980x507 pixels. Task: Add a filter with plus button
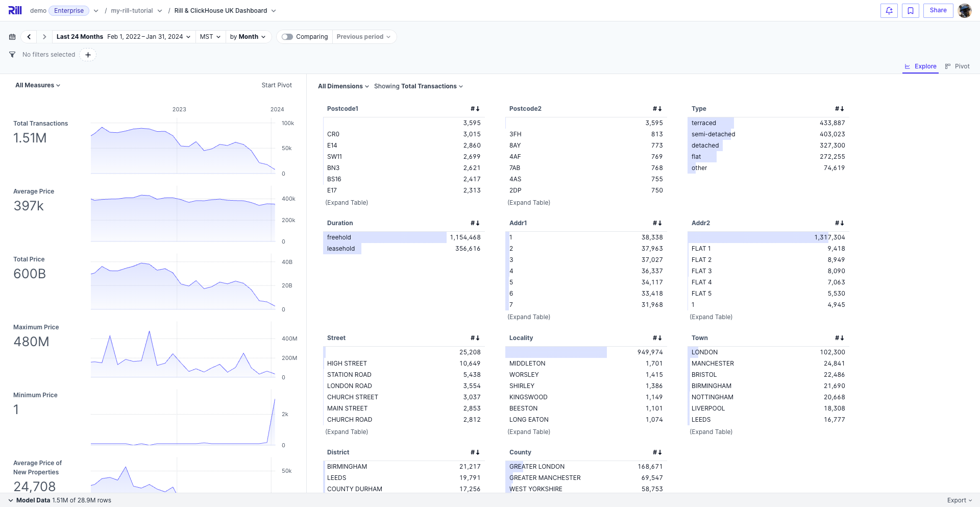coord(88,55)
